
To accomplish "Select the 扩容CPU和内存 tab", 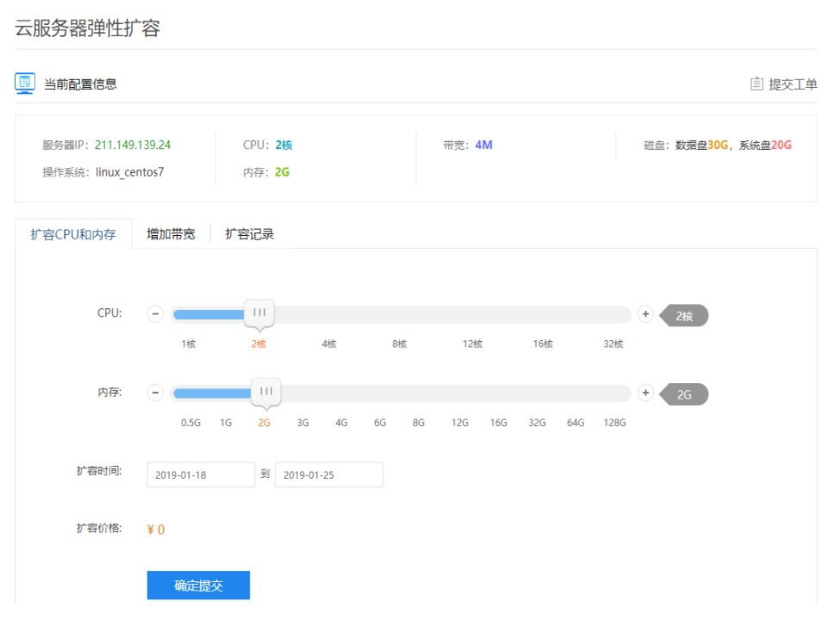I will 73,232.
